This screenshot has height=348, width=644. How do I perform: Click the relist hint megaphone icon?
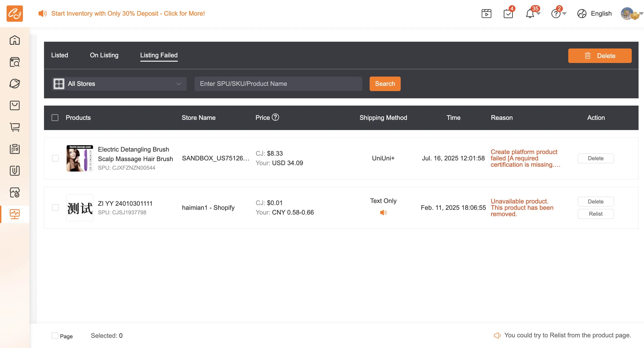pyautogui.click(x=497, y=335)
